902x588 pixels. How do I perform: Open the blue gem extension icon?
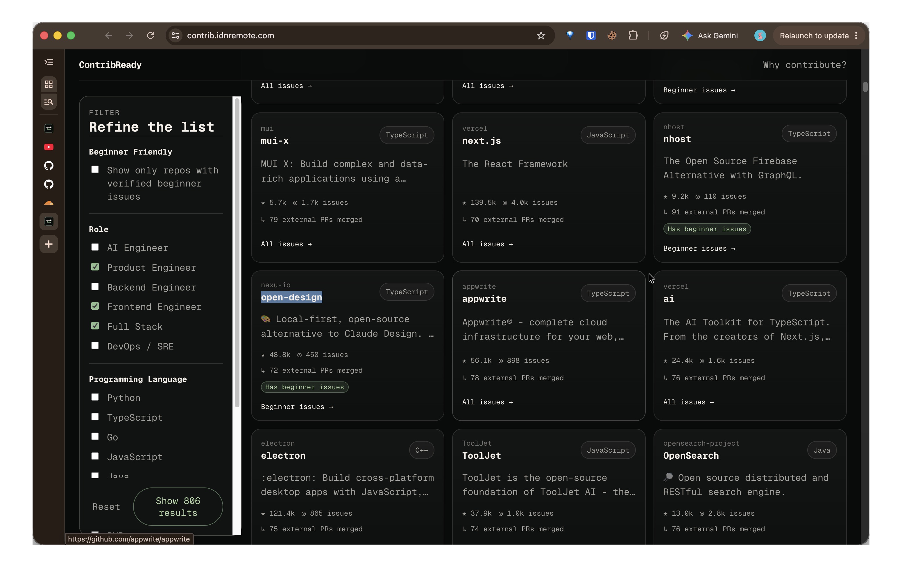pyautogui.click(x=570, y=36)
